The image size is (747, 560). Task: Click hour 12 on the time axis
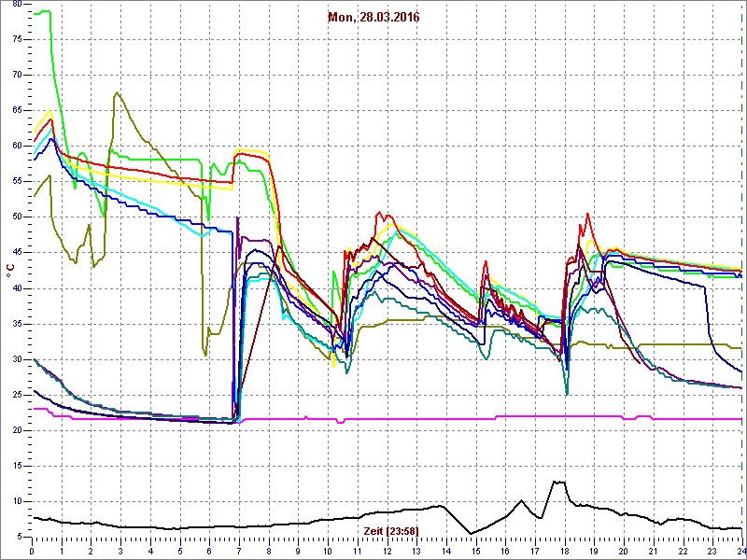tap(388, 551)
